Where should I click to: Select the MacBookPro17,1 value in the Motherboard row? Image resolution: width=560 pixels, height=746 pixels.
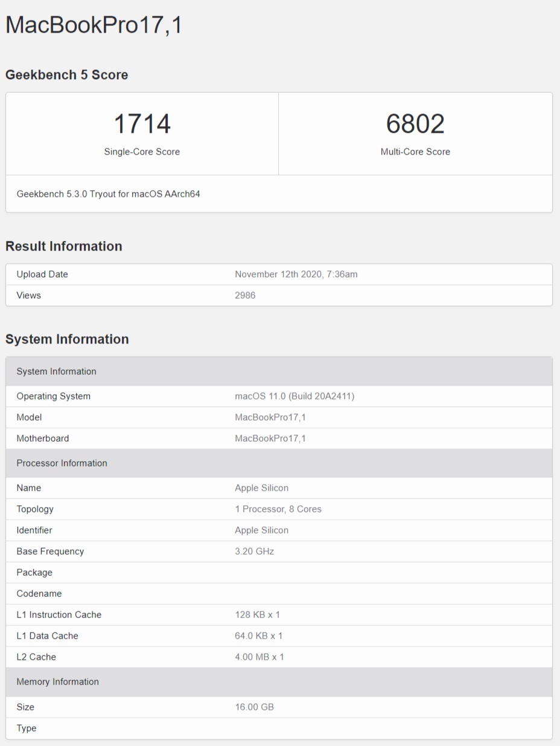coord(270,438)
